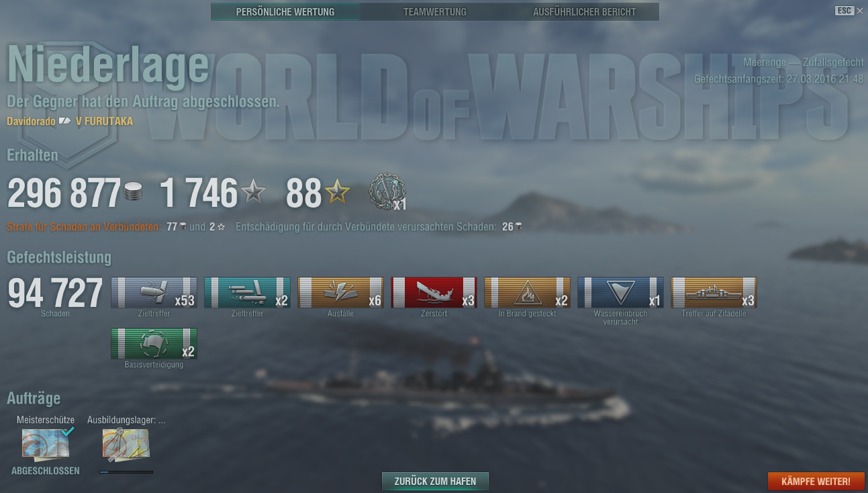Click the Kämpfe weiter! button
Image resolution: width=868 pixels, height=493 pixels.
(816, 481)
